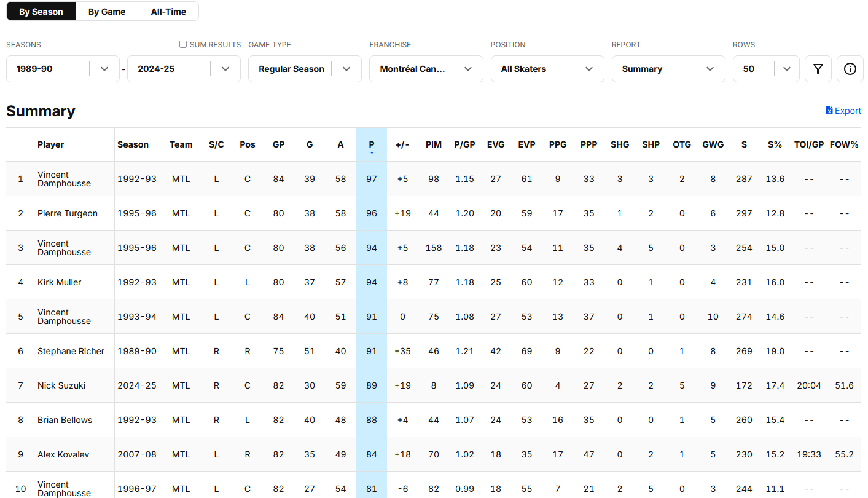Image resolution: width=868 pixels, height=498 pixels.
Task: Sort by the P/GP column header
Action: tap(465, 144)
